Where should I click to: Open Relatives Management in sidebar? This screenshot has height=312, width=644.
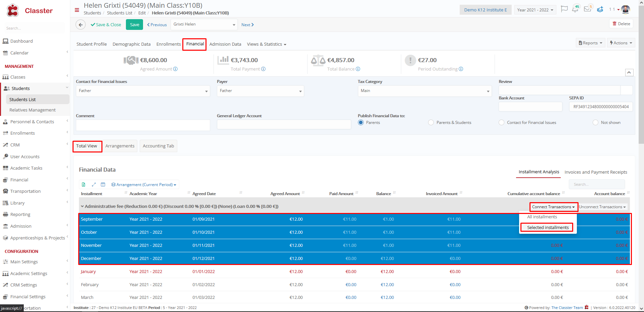pos(33,110)
